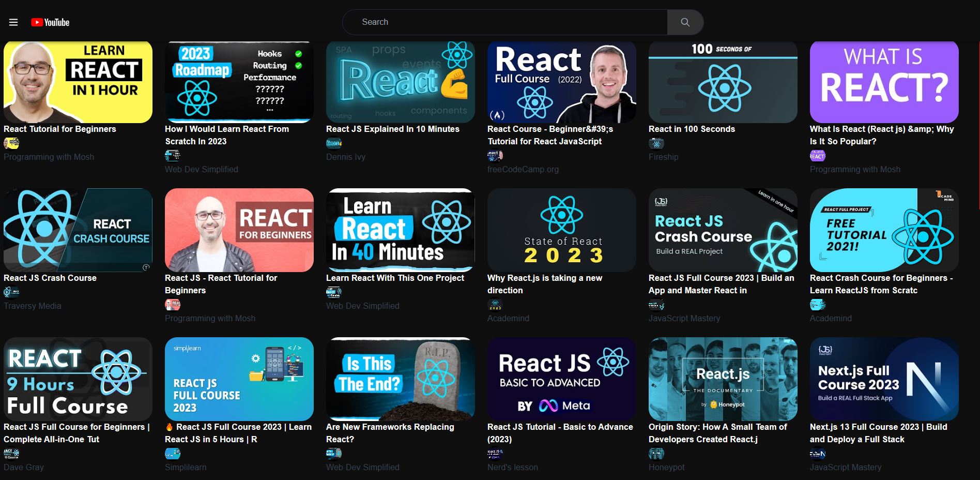Click the magnifier search button
Viewport: 980px width, 480px height.
[685, 22]
